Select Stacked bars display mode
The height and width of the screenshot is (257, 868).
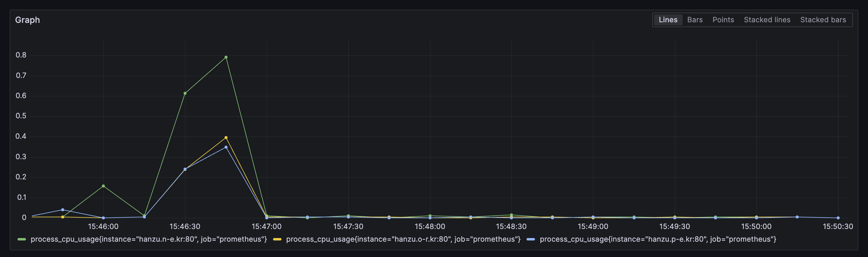[x=823, y=20]
